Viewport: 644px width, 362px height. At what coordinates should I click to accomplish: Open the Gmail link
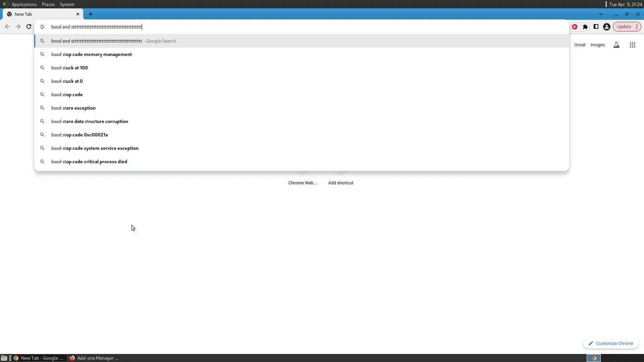click(580, 45)
